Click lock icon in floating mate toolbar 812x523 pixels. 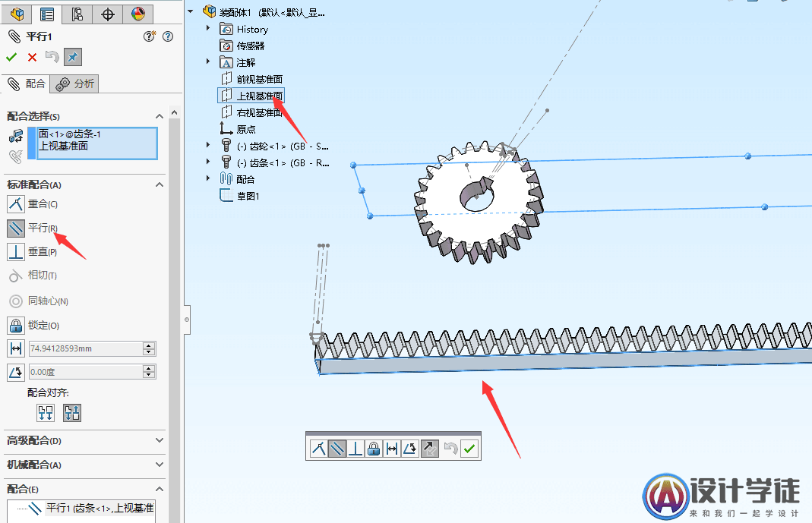click(374, 449)
